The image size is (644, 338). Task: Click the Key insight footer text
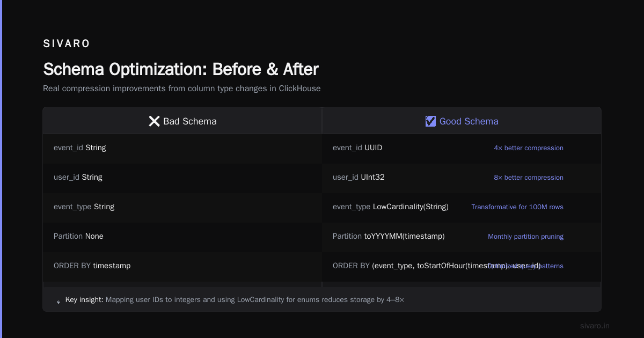pos(235,299)
